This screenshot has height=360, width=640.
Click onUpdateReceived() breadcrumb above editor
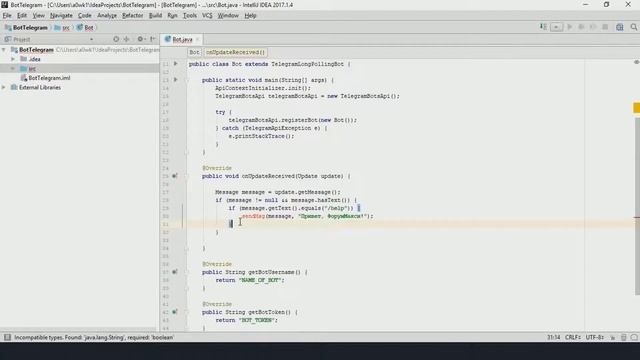click(236, 52)
